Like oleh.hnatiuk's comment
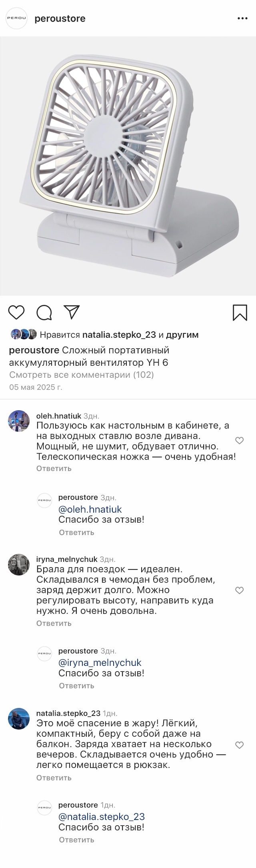 click(x=239, y=441)
